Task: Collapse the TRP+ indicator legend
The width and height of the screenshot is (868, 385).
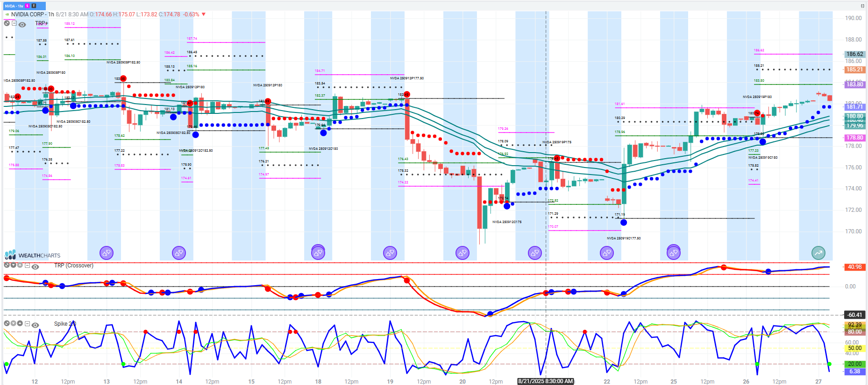Action: 14,23
